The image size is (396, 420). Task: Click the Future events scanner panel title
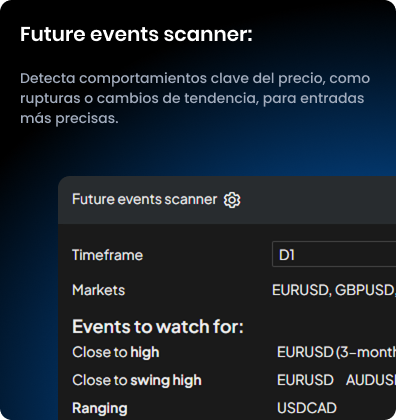click(145, 199)
